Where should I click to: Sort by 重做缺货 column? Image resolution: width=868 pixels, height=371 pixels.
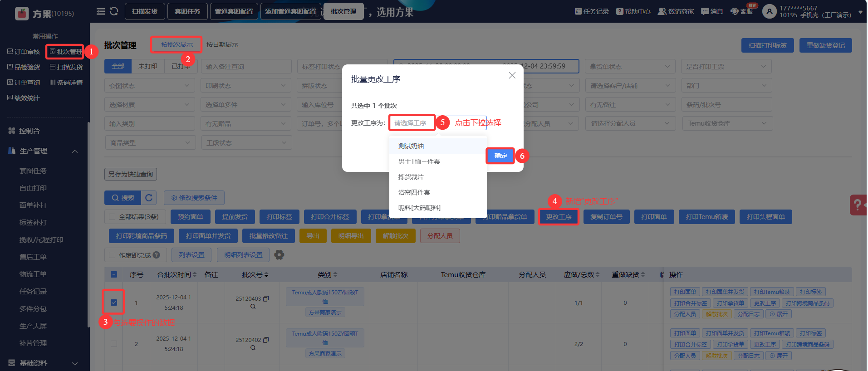pos(643,274)
